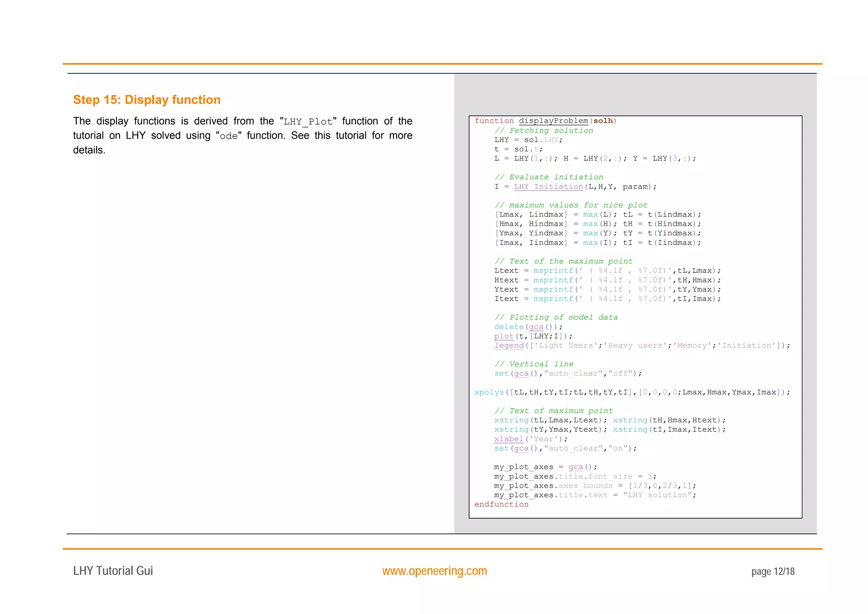Click the 'my_plot_axes = gca();' line
Screen dimensions: 868x614
point(545,467)
